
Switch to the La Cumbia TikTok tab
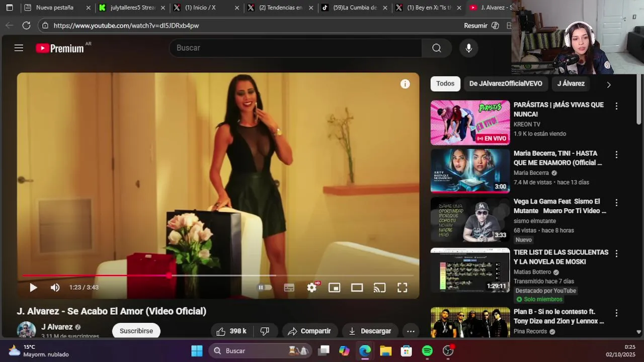coord(355,8)
